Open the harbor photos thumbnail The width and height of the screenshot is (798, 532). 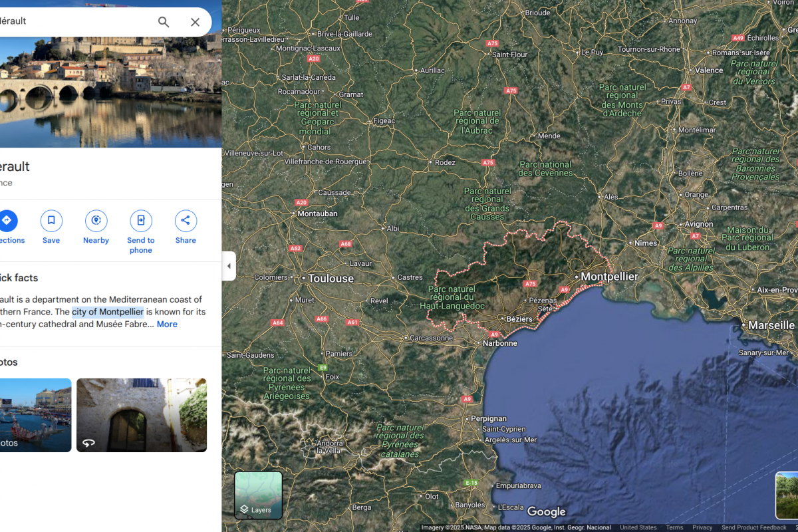pos(35,415)
